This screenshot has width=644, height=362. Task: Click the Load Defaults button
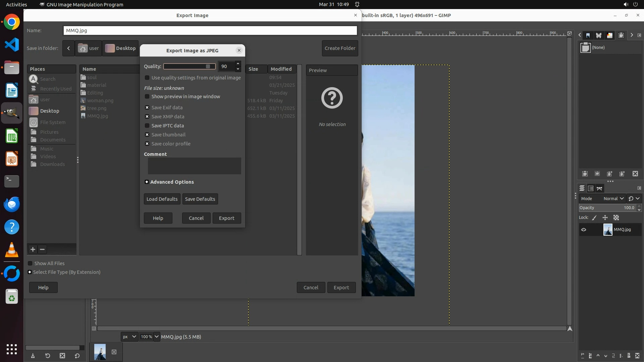[x=162, y=199]
